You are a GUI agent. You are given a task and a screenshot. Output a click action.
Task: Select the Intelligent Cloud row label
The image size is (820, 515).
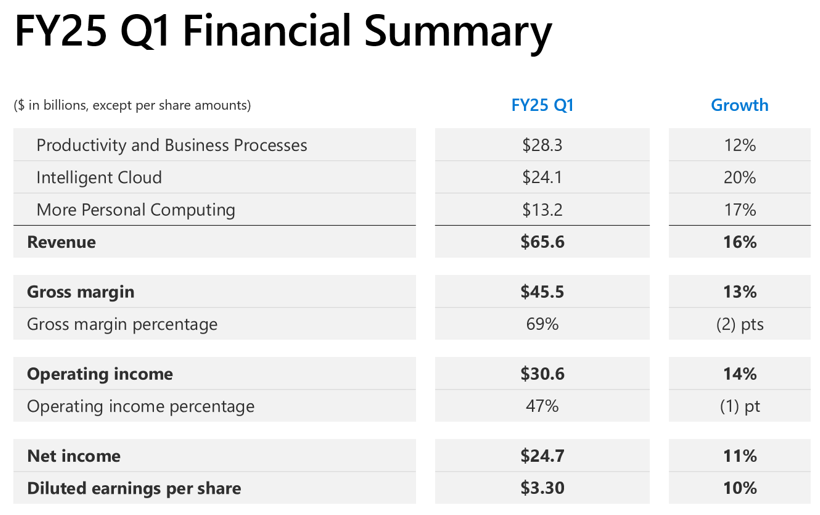99,177
